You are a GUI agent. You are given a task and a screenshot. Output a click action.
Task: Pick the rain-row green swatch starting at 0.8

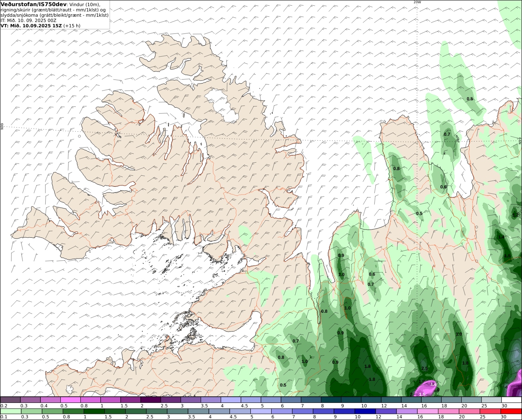pos(73,411)
